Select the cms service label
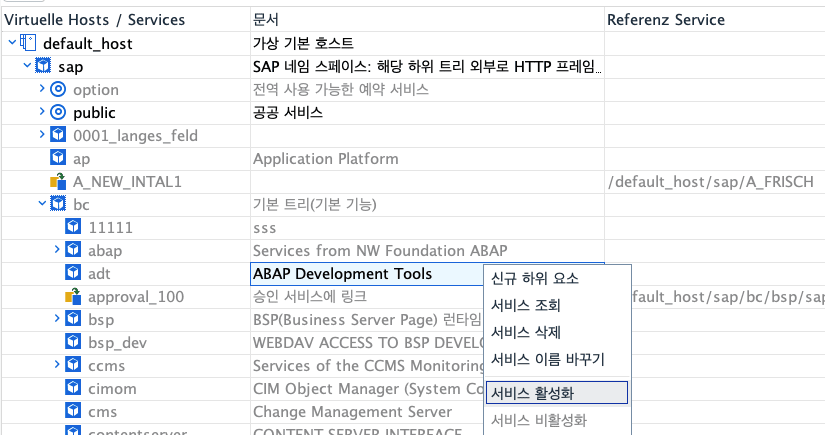The height and width of the screenshot is (435, 825). coord(103,412)
